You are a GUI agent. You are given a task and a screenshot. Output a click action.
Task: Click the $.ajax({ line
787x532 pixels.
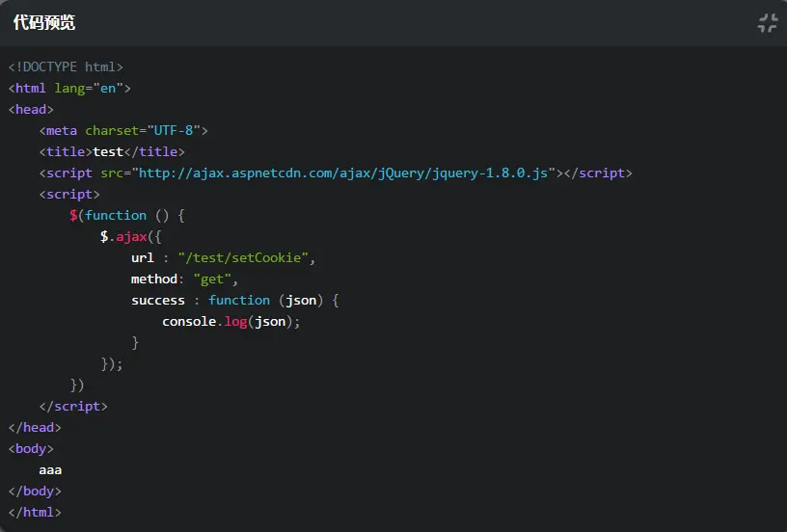131,237
